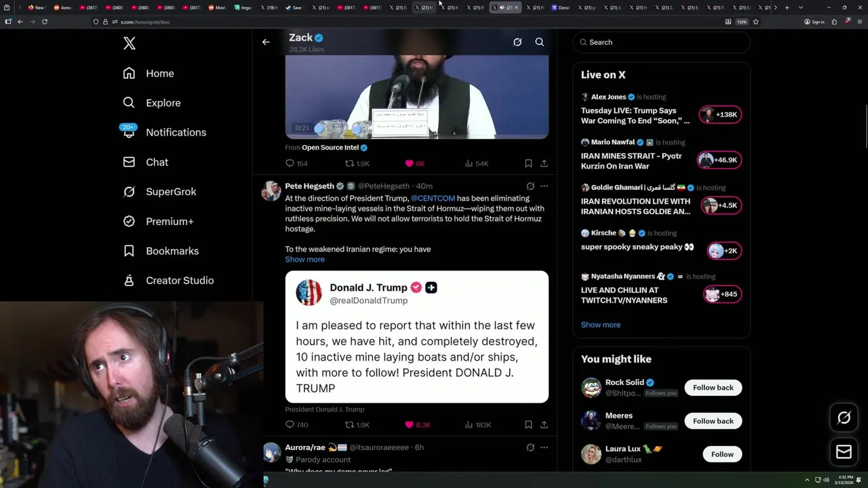Open Rock Solid's profile avatar
This screenshot has width=868, height=488.
pyautogui.click(x=591, y=388)
